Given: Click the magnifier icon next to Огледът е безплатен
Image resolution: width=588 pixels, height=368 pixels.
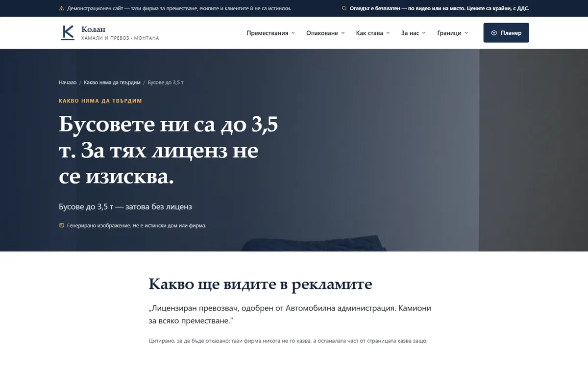Looking at the screenshot, I should coord(344,8).
